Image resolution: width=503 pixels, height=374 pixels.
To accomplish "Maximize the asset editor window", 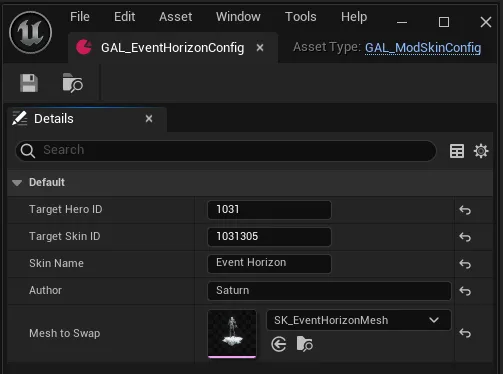I will pyautogui.click(x=444, y=22).
